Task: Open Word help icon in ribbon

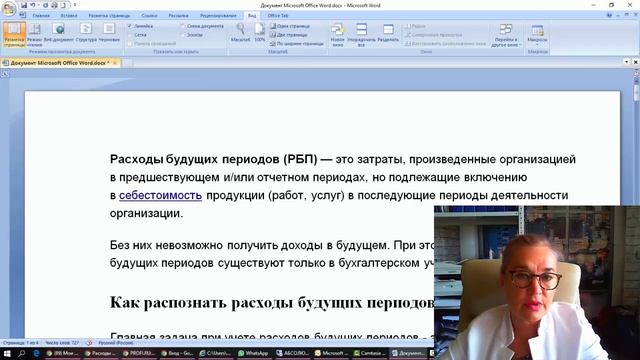Action: point(609,15)
